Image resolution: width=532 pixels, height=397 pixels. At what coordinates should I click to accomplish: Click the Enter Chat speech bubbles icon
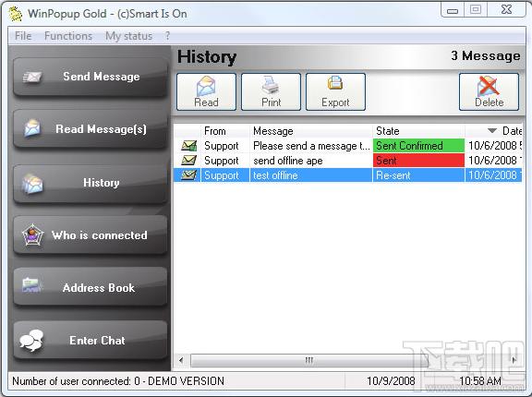[31, 340]
